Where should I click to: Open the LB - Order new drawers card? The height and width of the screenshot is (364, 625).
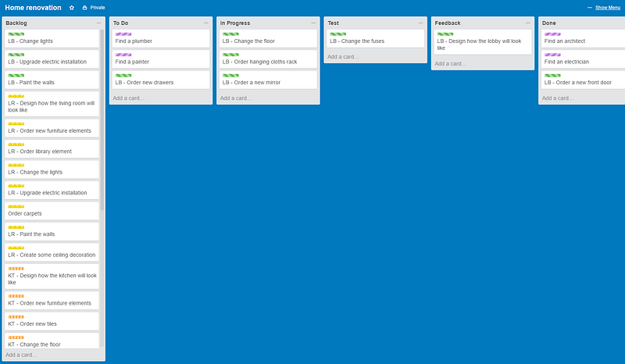(x=161, y=80)
